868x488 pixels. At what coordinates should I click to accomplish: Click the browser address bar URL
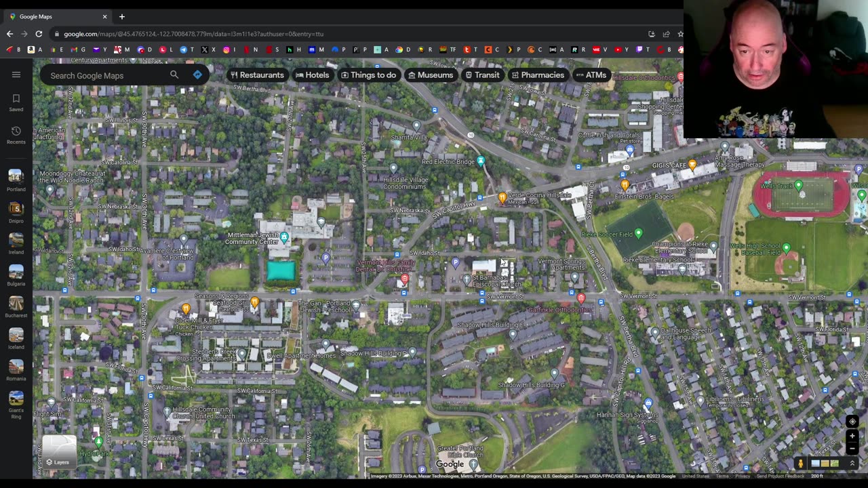[x=194, y=34]
